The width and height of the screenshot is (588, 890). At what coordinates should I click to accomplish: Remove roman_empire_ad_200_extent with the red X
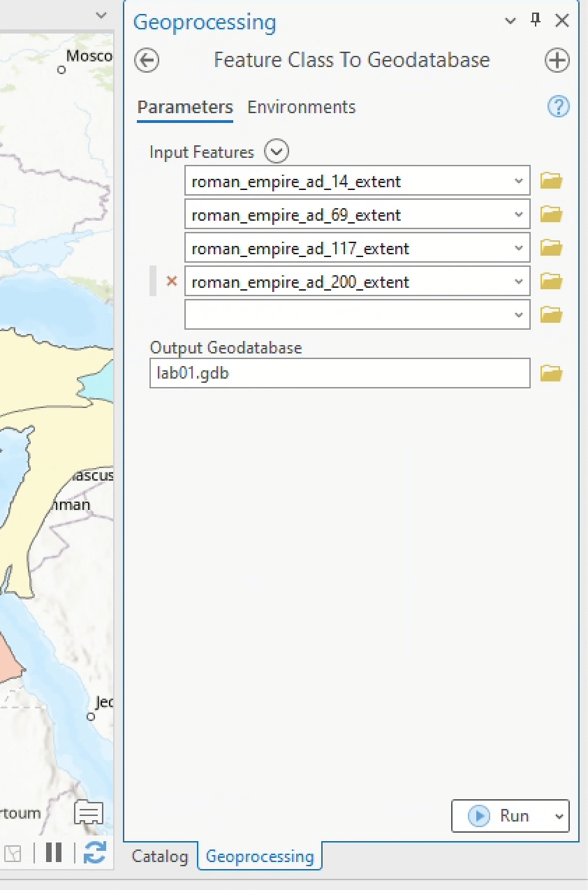pos(171,282)
